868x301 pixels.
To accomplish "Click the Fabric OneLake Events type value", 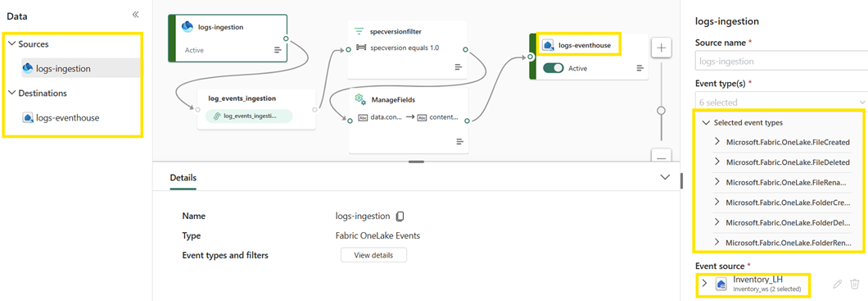I will point(378,235).
